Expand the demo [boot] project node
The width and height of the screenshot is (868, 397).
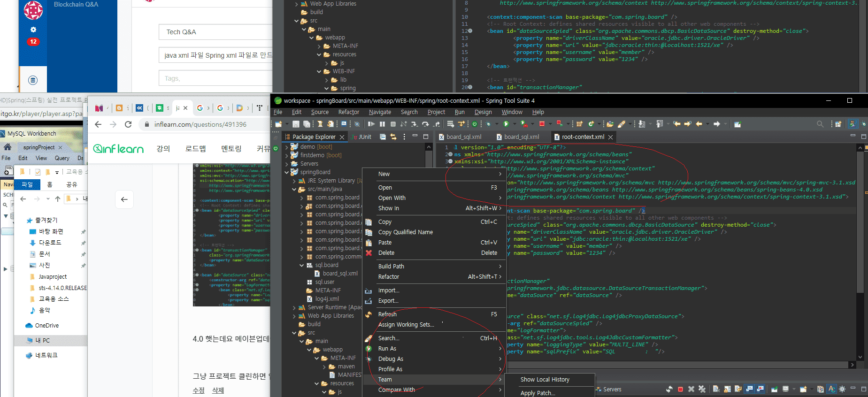point(287,147)
